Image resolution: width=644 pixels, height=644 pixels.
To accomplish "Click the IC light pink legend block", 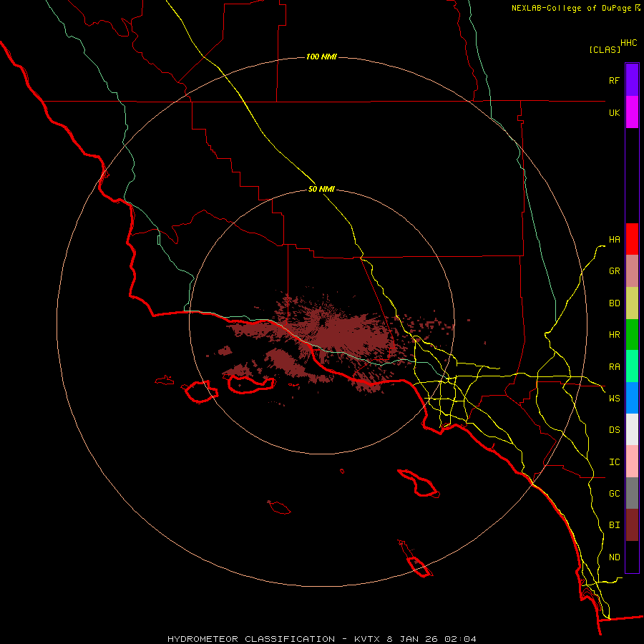I will point(632,462).
